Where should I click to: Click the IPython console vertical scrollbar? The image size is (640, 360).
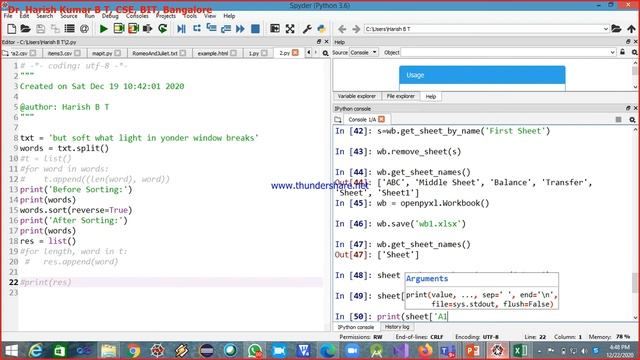(x=635, y=224)
